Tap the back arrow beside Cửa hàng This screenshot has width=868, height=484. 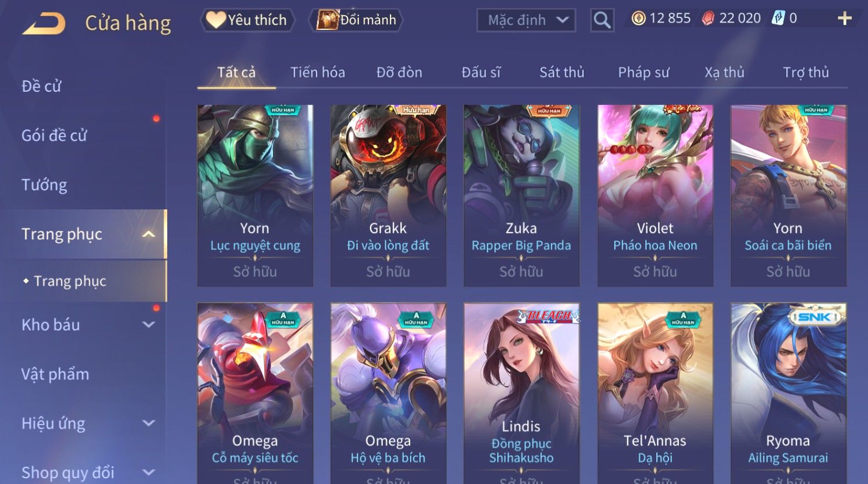coord(44,24)
